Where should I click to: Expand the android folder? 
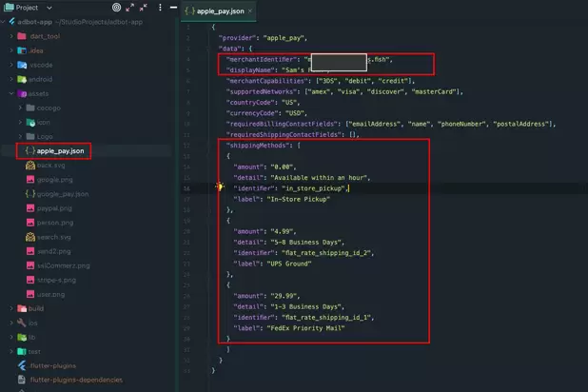click(11, 79)
